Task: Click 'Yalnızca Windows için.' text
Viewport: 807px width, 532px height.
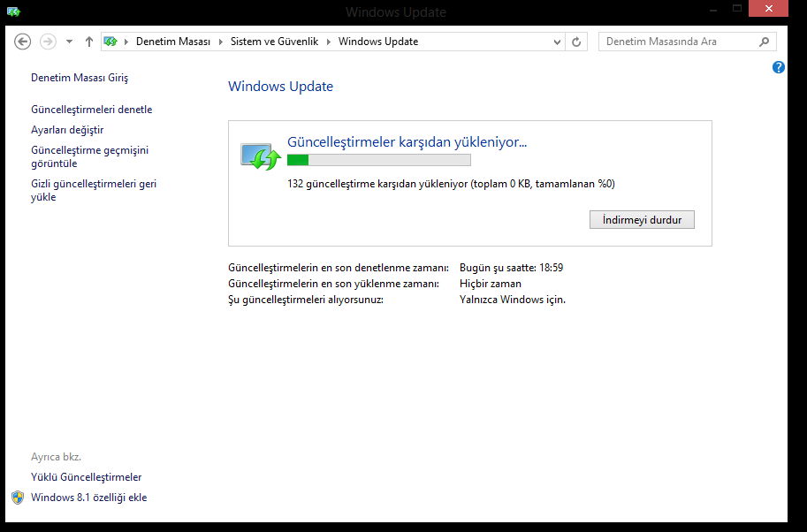Action: tap(512, 300)
